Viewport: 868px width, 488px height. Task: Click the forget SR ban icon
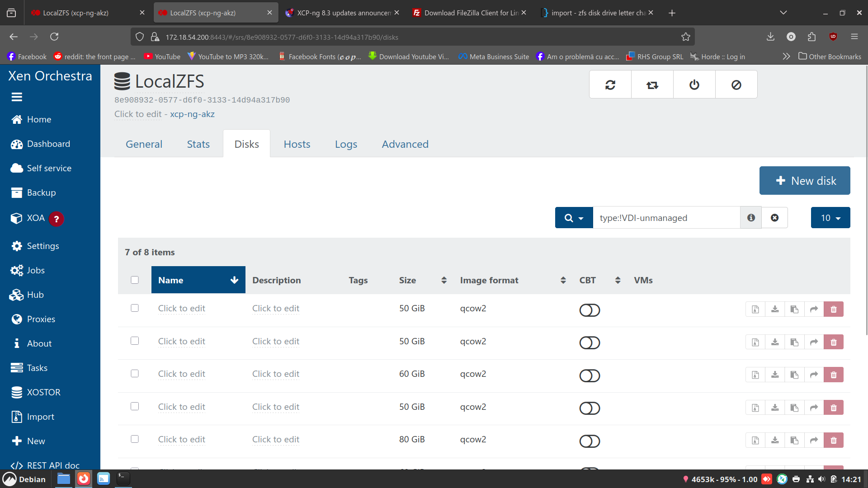pos(736,85)
